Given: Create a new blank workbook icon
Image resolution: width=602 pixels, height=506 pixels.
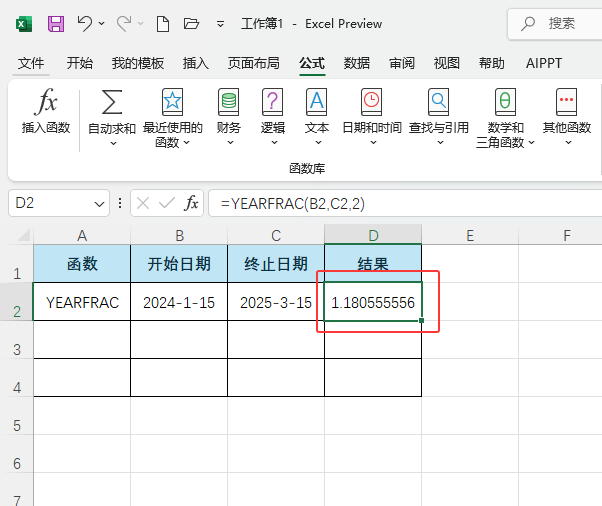Looking at the screenshot, I should pyautogui.click(x=163, y=24).
